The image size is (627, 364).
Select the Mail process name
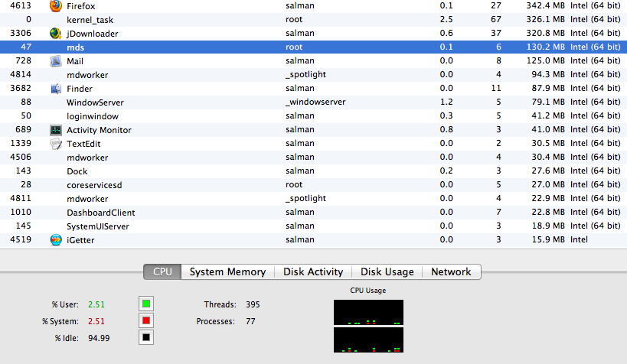[75, 61]
